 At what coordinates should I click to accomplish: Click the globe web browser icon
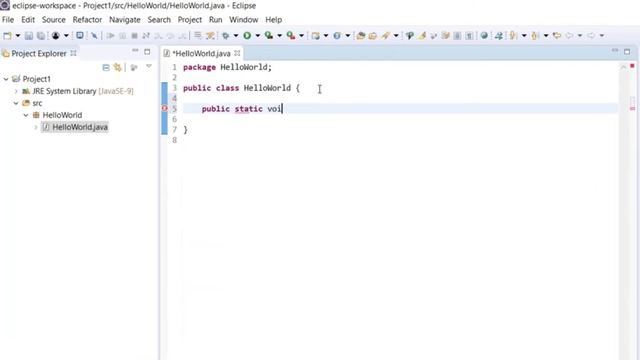pos(484,36)
